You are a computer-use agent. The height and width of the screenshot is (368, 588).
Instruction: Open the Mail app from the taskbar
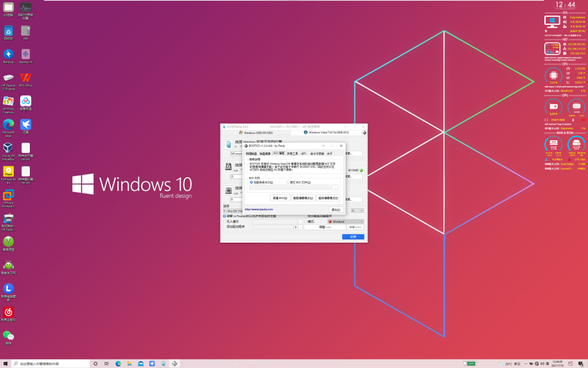(x=141, y=363)
